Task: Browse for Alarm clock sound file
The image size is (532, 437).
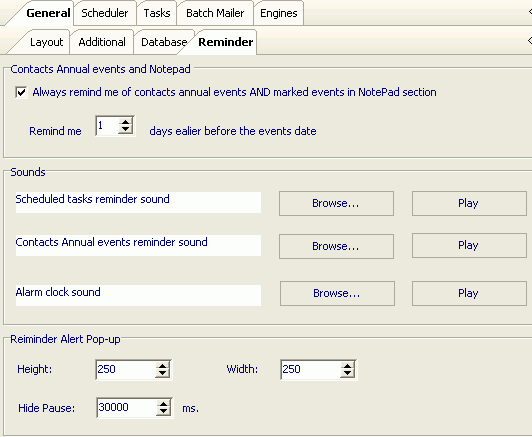Action: [x=337, y=293]
